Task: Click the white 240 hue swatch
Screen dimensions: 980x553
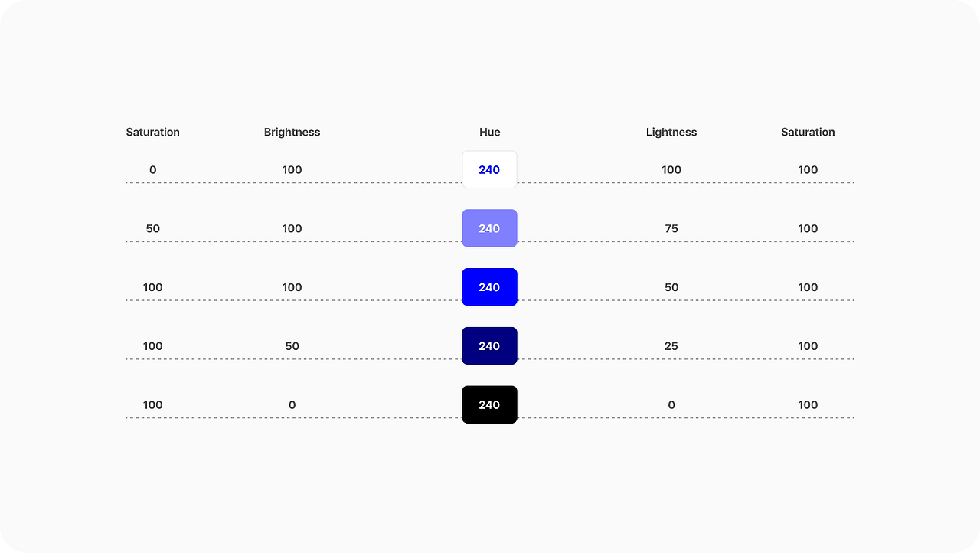Action: [489, 169]
